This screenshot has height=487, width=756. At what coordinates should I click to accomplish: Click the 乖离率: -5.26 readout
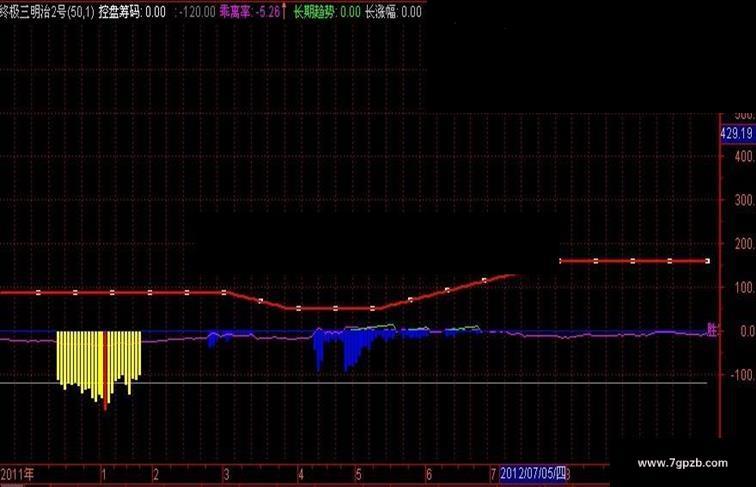point(249,12)
